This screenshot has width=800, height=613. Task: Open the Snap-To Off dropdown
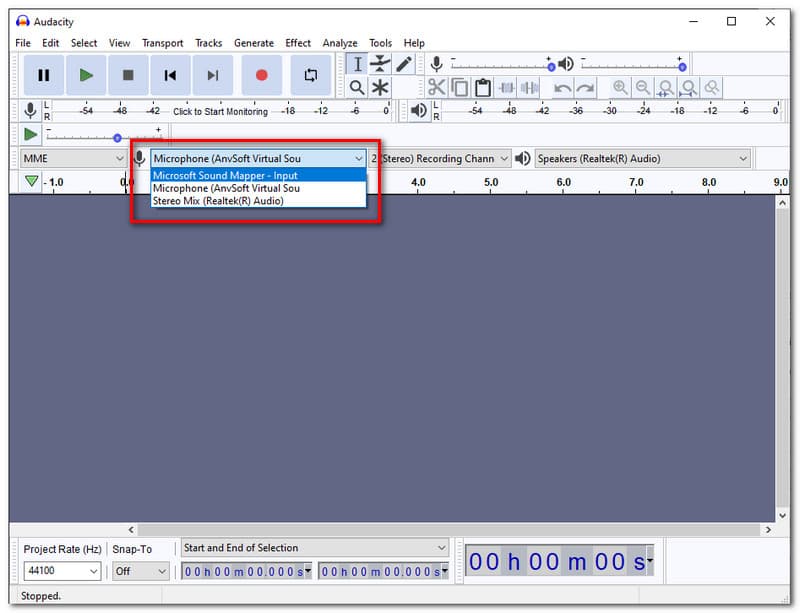(141, 571)
